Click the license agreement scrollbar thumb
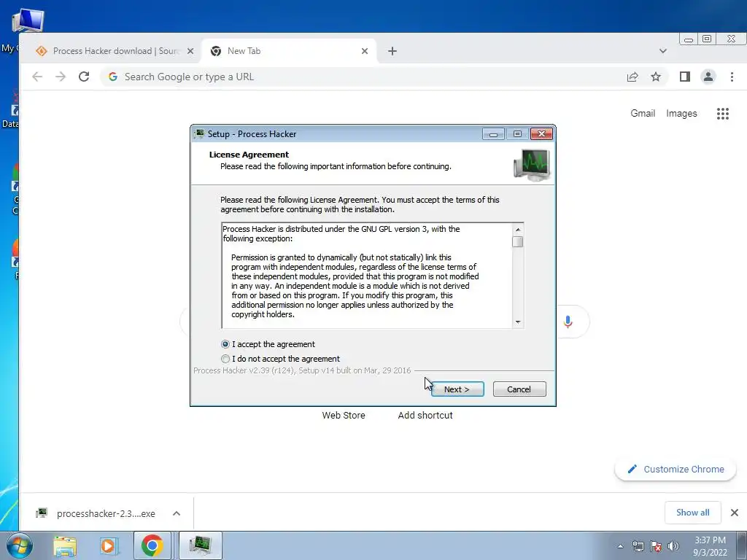 coord(518,242)
